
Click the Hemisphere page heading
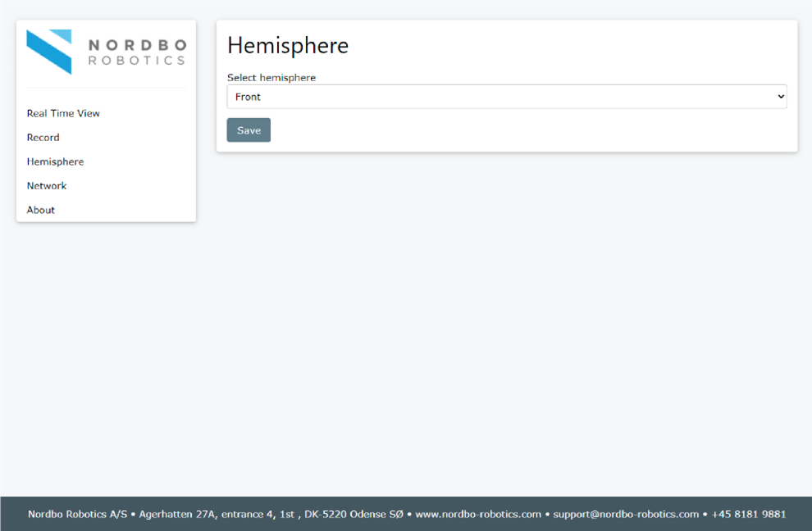point(288,46)
